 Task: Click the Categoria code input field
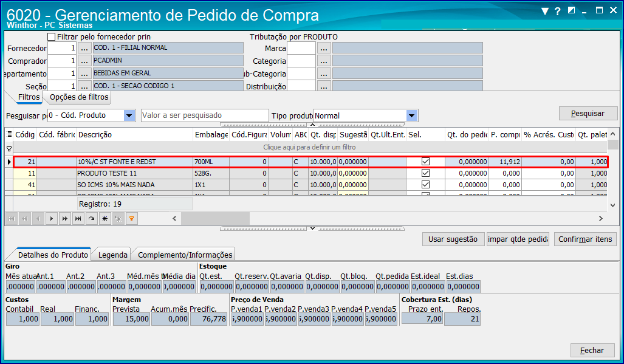pyautogui.click(x=301, y=61)
